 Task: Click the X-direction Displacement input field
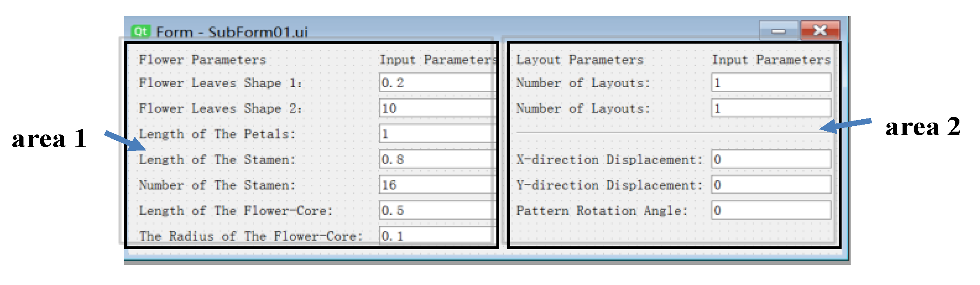771,160
